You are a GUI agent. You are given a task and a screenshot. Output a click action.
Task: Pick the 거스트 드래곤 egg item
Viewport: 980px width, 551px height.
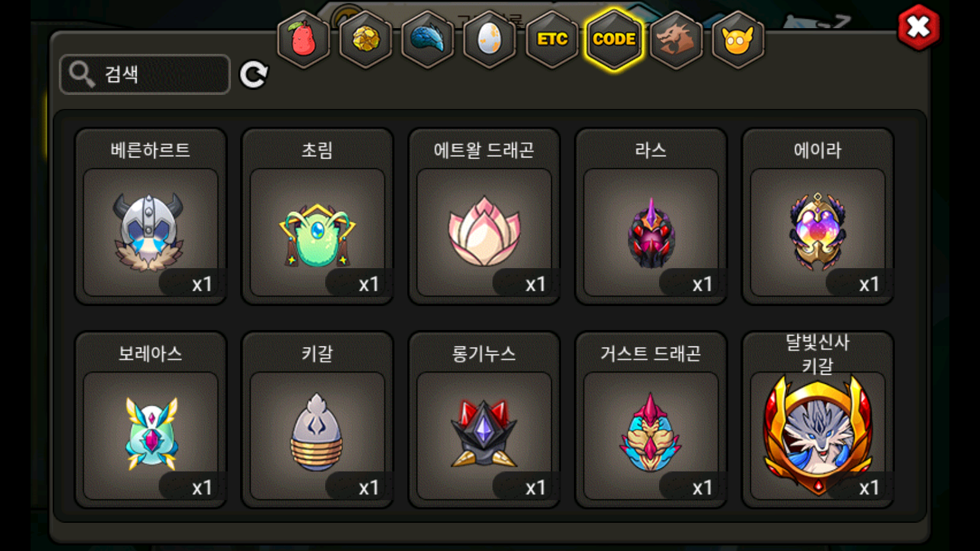point(650,419)
